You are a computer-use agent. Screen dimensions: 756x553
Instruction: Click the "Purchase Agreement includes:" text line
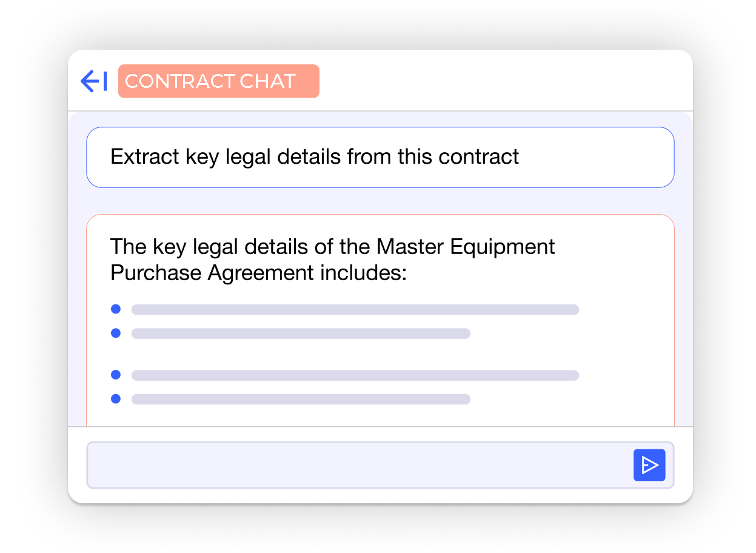(x=258, y=273)
